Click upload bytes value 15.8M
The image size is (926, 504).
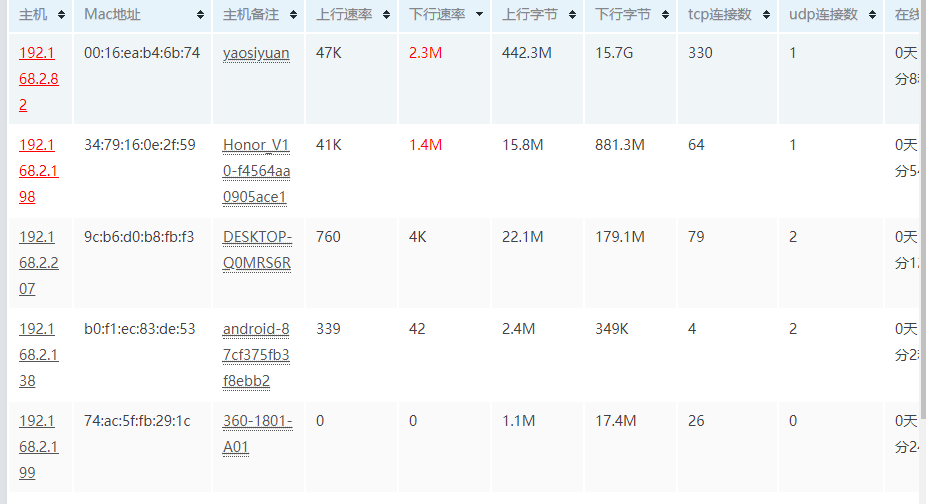523,145
